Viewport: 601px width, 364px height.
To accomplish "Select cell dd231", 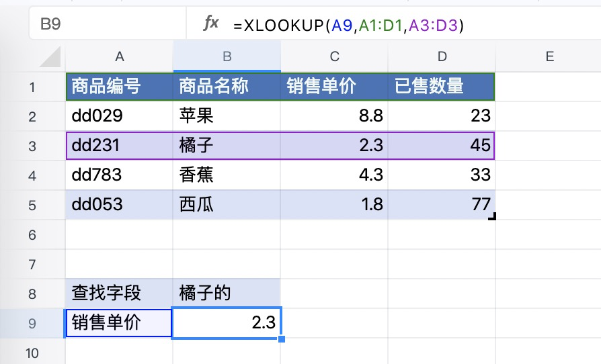I will pos(119,146).
